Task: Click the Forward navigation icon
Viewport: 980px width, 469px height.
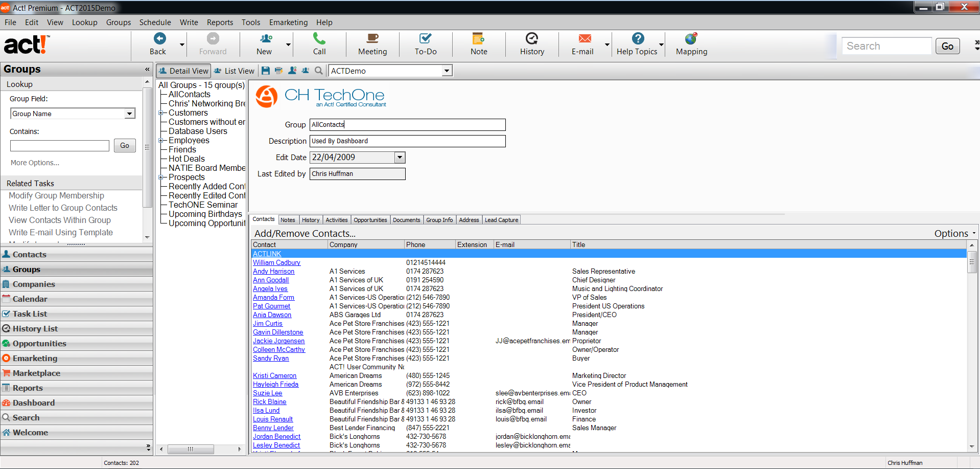Action: [x=213, y=38]
